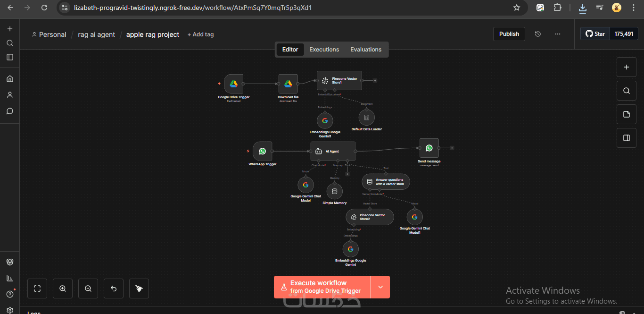644x314 pixels.
Task: Zoom out of the canvas
Action: 88,289
